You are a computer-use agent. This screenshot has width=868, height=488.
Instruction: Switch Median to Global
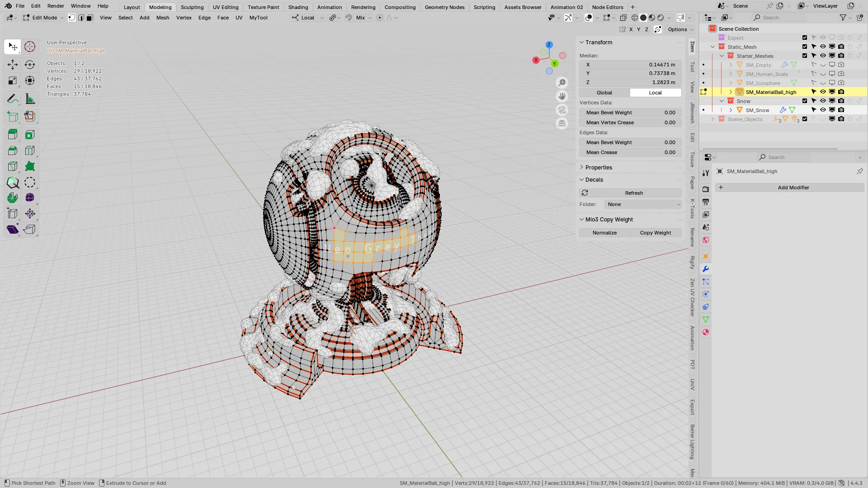click(x=604, y=93)
